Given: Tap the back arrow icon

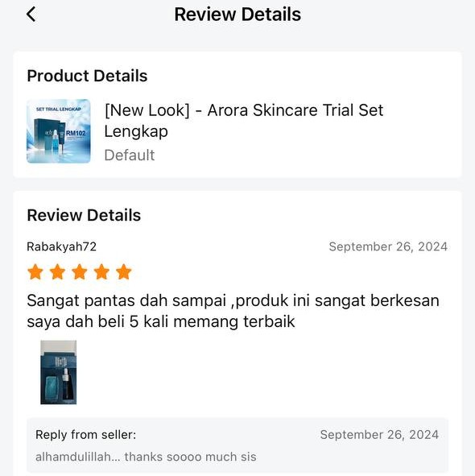Looking at the screenshot, I should click(31, 14).
